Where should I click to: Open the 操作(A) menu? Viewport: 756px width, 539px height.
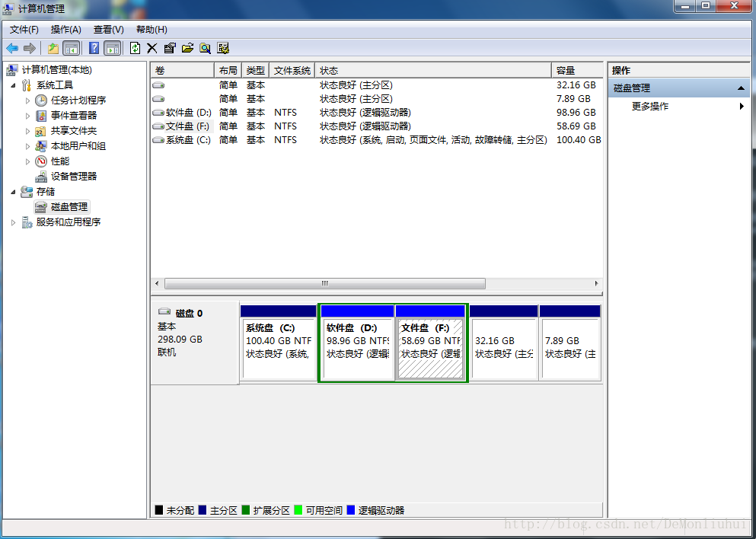pyautogui.click(x=66, y=30)
